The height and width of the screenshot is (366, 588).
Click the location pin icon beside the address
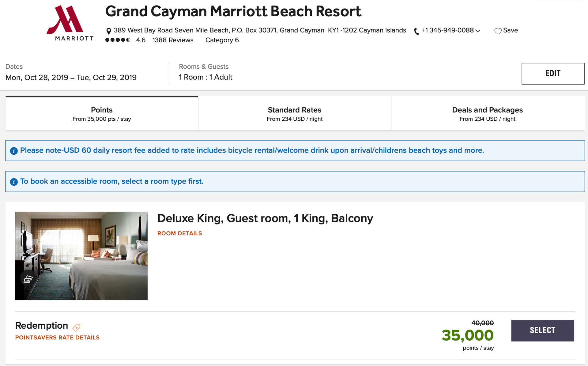108,30
